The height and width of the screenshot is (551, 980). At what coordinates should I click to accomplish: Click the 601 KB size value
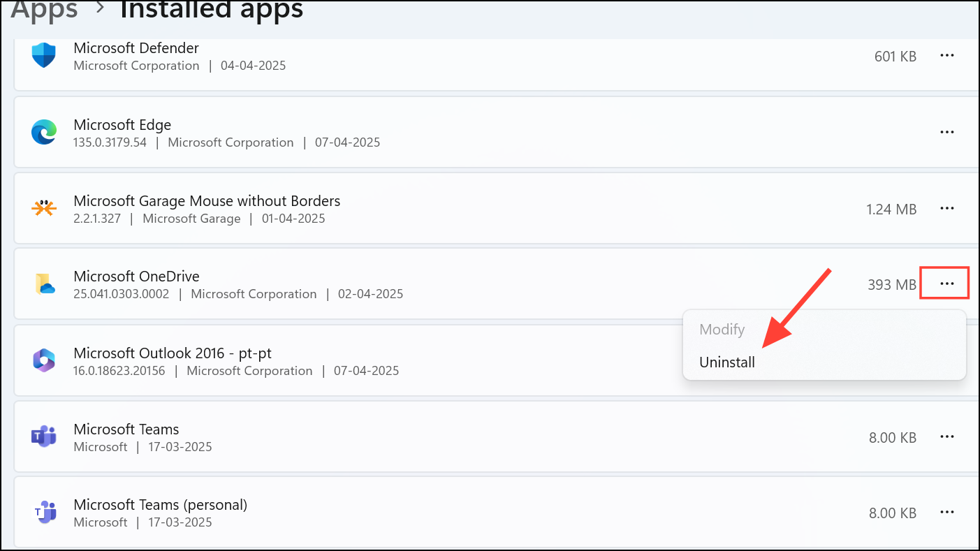(895, 57)
